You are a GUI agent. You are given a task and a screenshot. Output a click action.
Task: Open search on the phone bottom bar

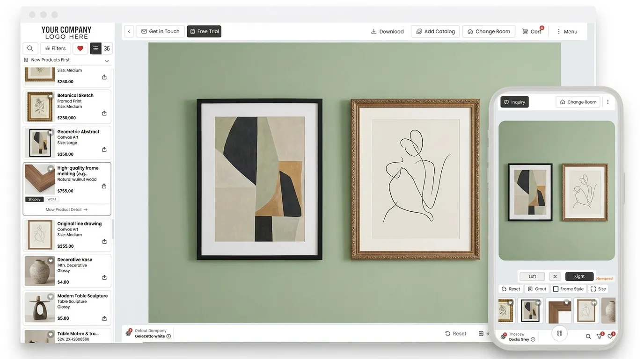click(x=588, y=336)
